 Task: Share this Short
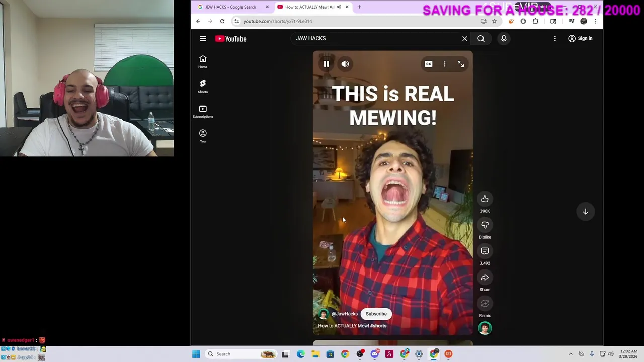[485, 278]
